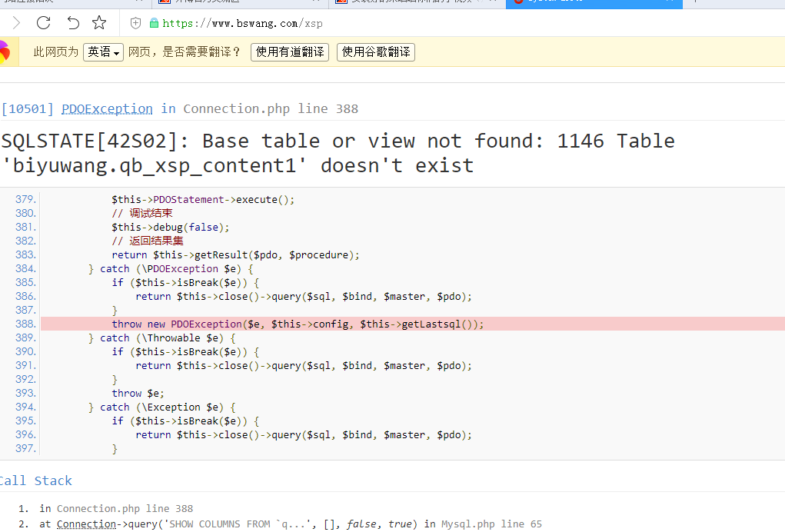Click the green padlock HTTPS icon
The width and height of the screenshot is (785, 532).
click(x=154, y=23)
